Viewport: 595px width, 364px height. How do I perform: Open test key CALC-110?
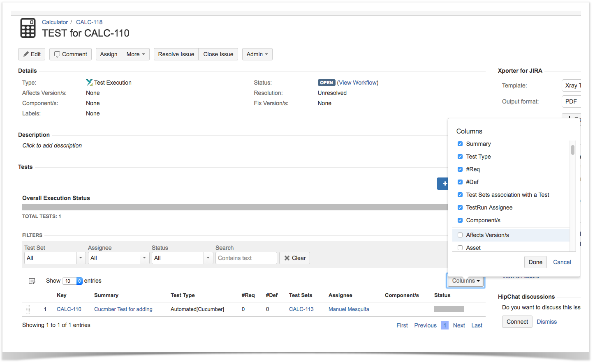pos(69,309)
